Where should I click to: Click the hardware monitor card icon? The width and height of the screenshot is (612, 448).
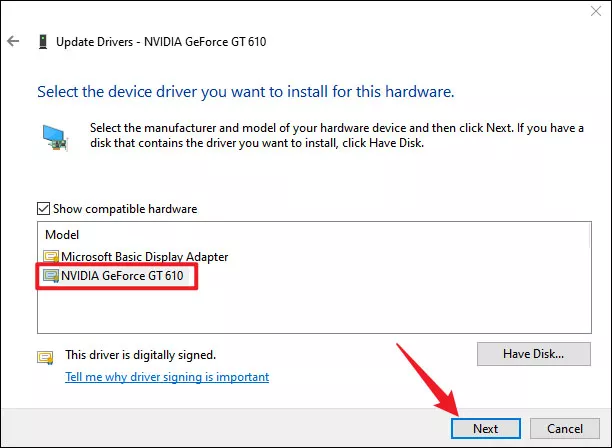click(55, 138)
